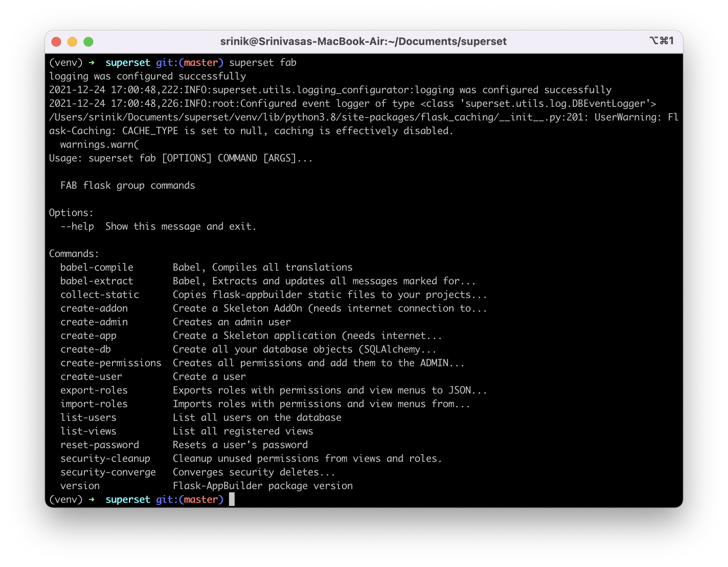This screenshot has height=567, width=728.
Task: Click 'Babel, Compiles all translations' description
Action: [263, 267]
